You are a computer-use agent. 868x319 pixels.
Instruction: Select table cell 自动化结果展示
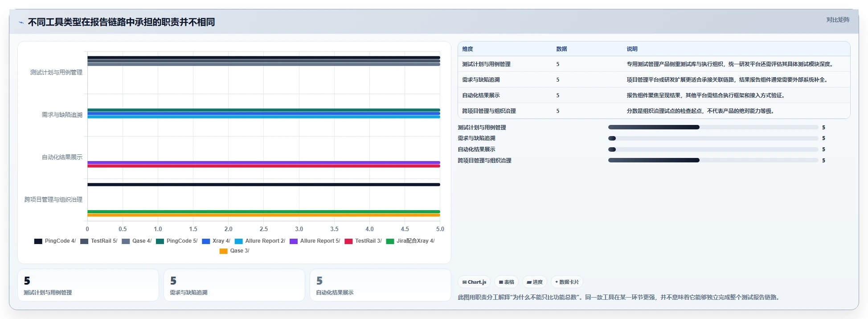pyautogui.click(x=481, y=95)
